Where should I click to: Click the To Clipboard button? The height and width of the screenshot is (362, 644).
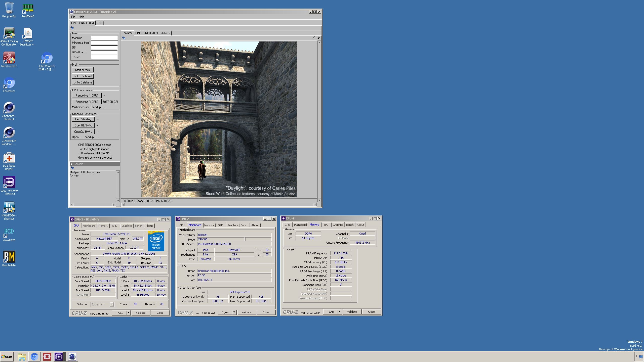tap(83, 76)
